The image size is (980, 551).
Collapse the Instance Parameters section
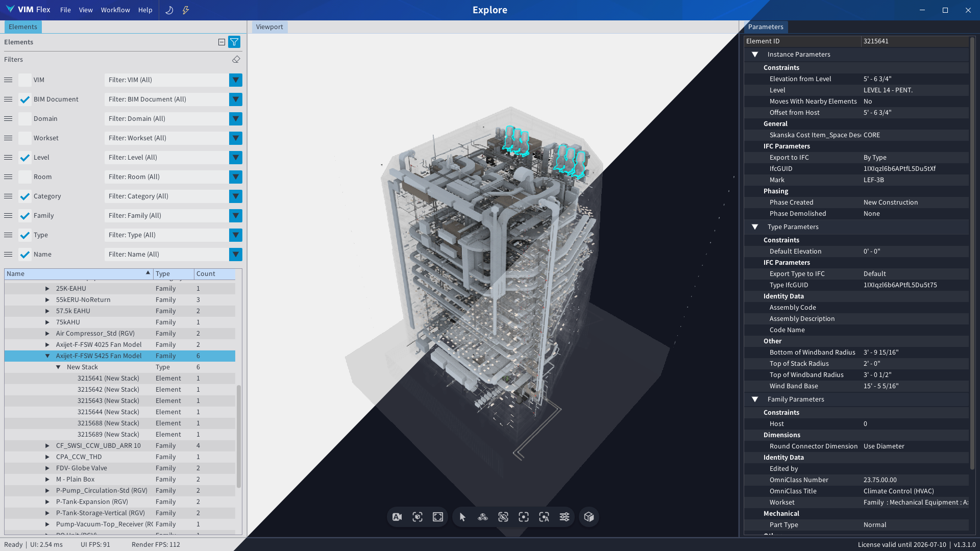755,55
